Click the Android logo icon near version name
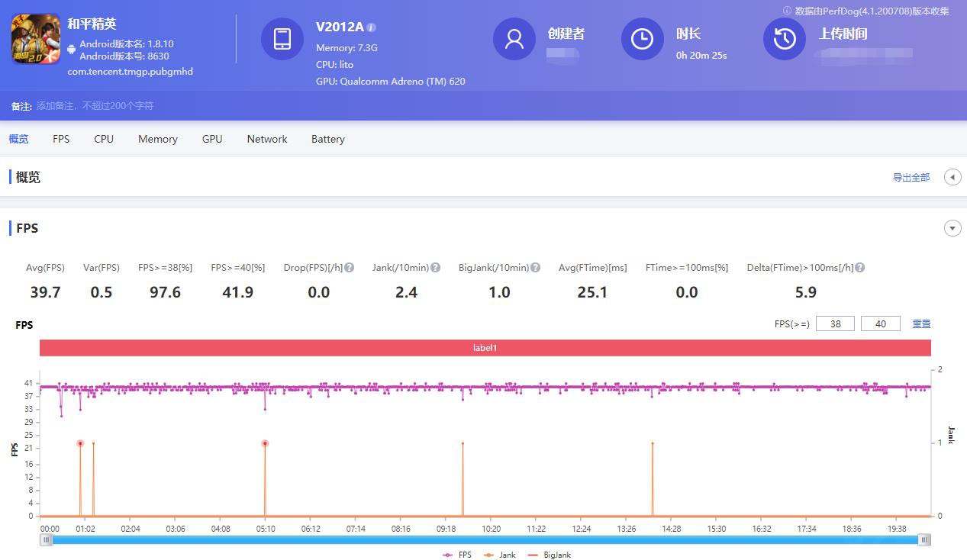Image resolution: width=967 pixels, height=560 pixels. point(71,50)
